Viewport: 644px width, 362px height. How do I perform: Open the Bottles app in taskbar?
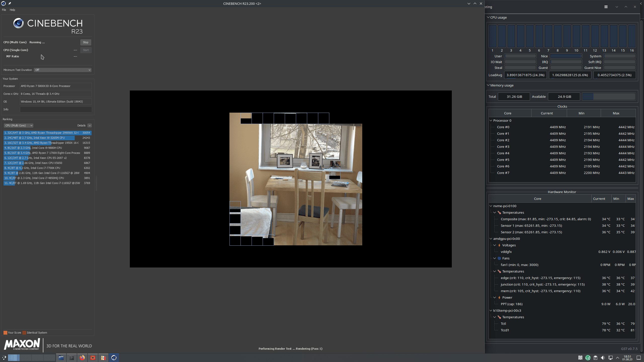click(x=103, y=357)
